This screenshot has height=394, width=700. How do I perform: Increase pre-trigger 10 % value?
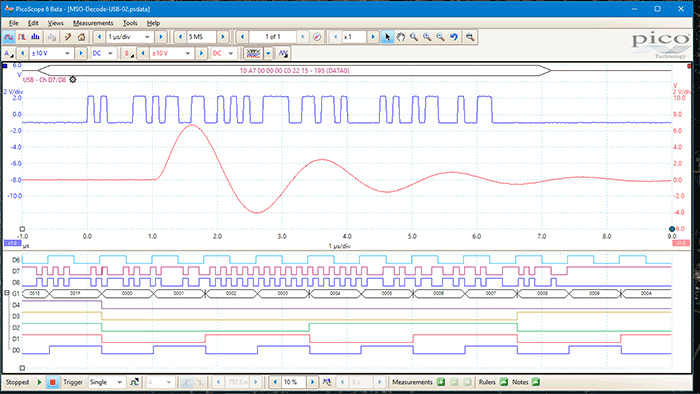pos(312,382)
